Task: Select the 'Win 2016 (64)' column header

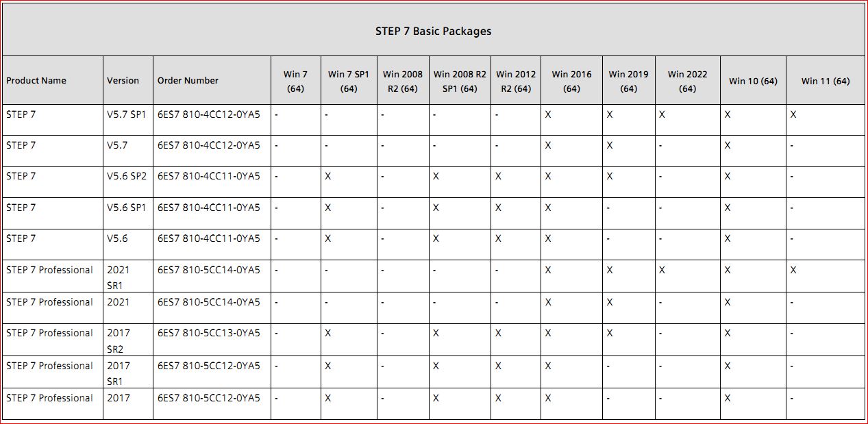Action: [571, 81]
